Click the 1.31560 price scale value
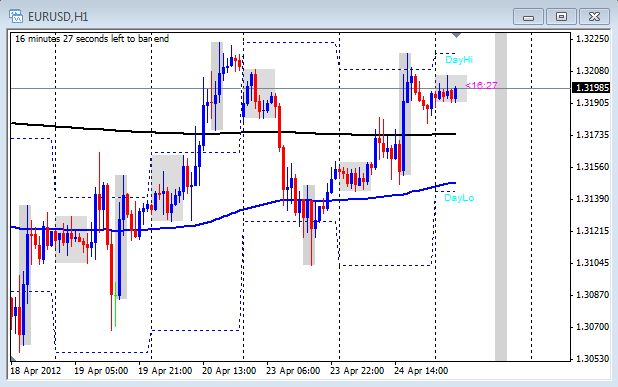This screenshot has width=618, height=387. pyautogui.click(x=592, y=167)
